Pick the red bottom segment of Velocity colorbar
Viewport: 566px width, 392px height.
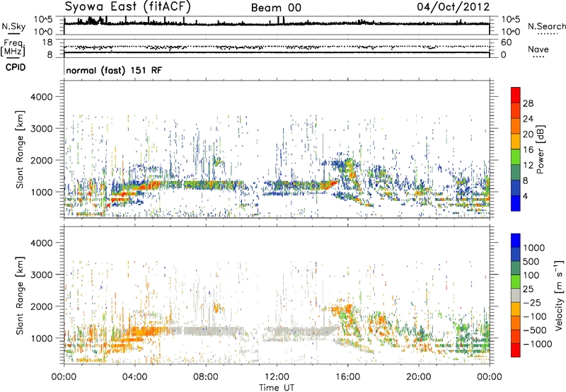click(x=516, y=350)
